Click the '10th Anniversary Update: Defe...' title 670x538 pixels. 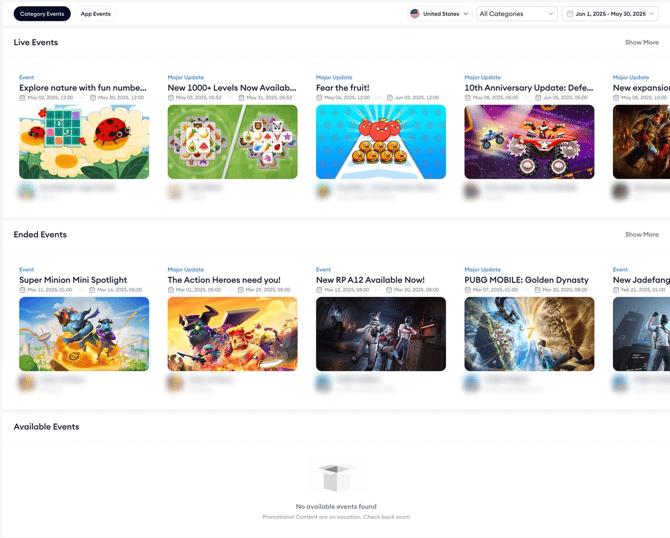[x=529, y=88]
